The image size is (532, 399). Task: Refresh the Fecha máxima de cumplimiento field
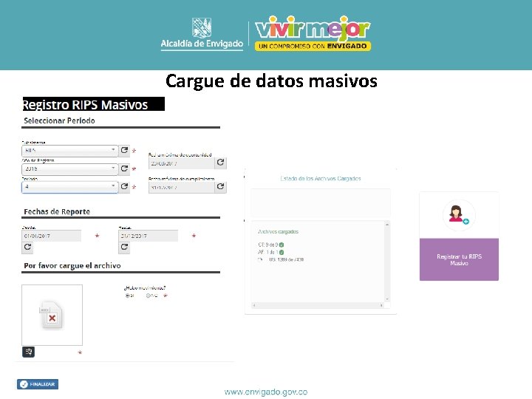220,187
